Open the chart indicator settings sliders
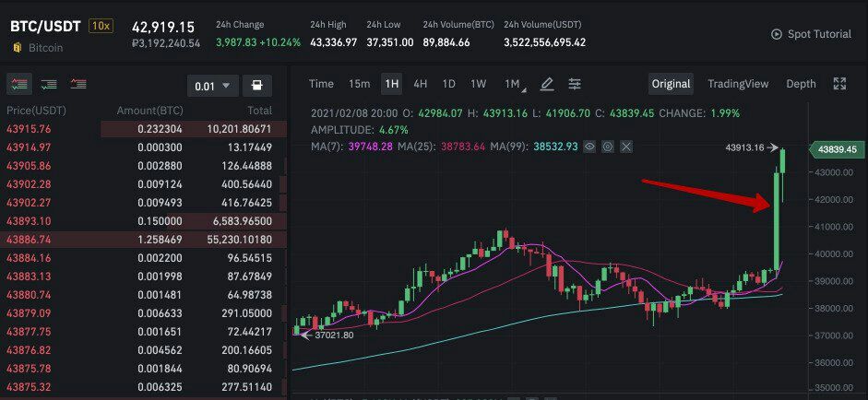 coord(575,84)
